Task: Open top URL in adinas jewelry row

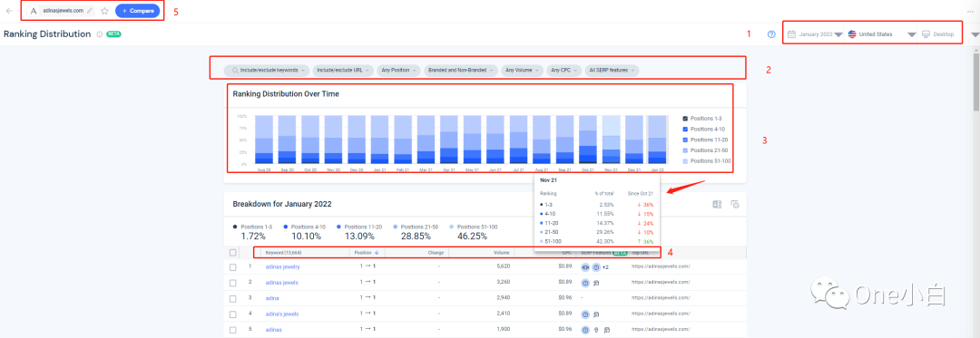Action: coord(661,267)
